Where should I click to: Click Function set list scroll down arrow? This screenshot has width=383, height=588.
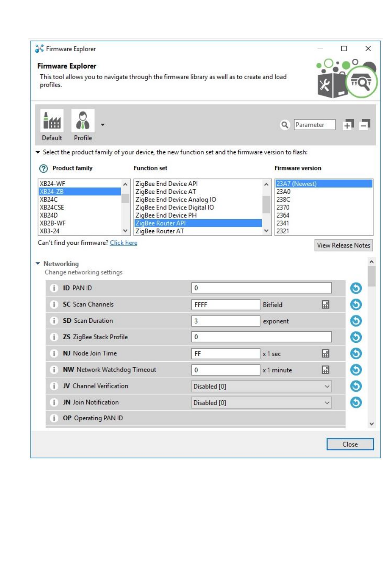[x=266, y=231]
